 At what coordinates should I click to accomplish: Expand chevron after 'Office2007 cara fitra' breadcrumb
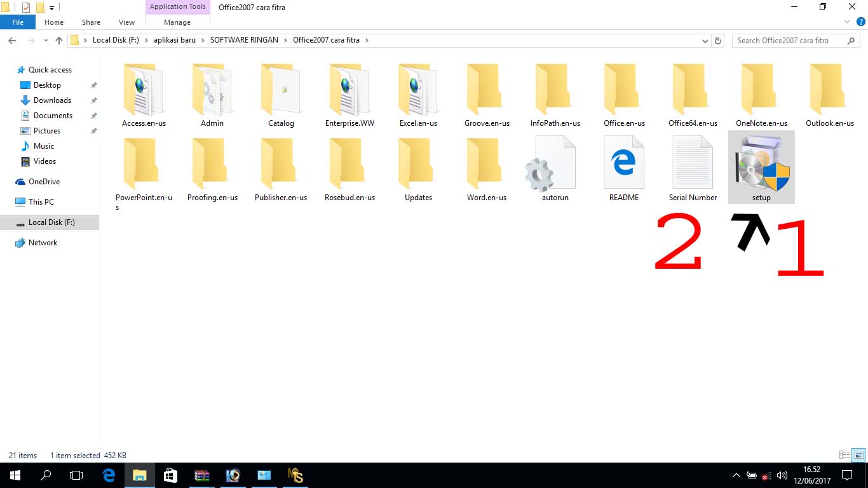tap(367, 40)
